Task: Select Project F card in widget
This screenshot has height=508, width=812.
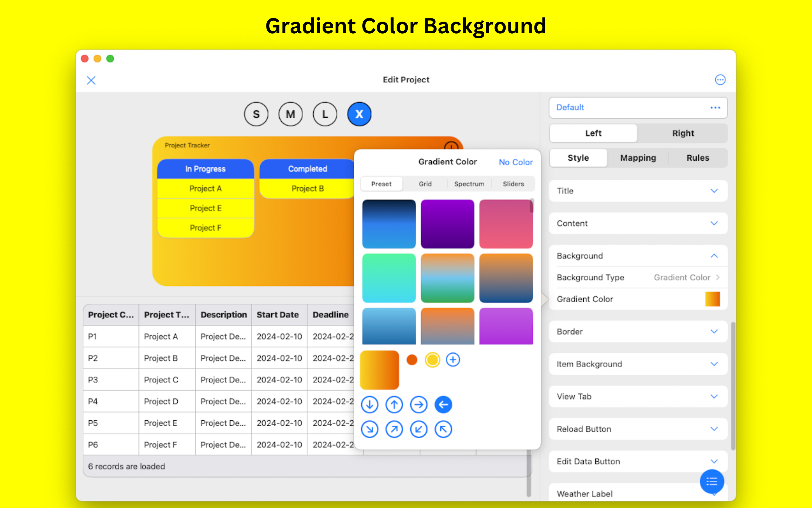Action: [x=205, y=228]
